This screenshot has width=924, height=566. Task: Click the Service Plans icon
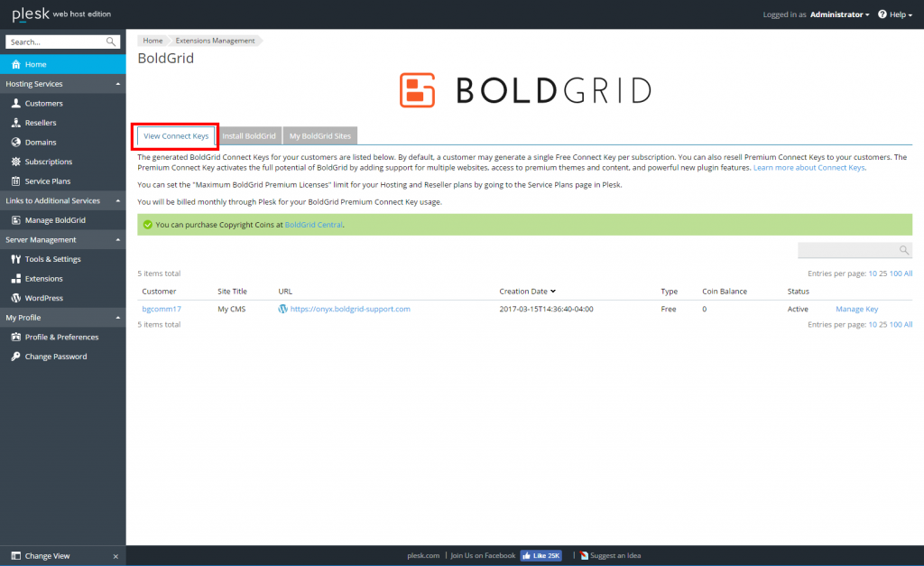pos(16,181)
